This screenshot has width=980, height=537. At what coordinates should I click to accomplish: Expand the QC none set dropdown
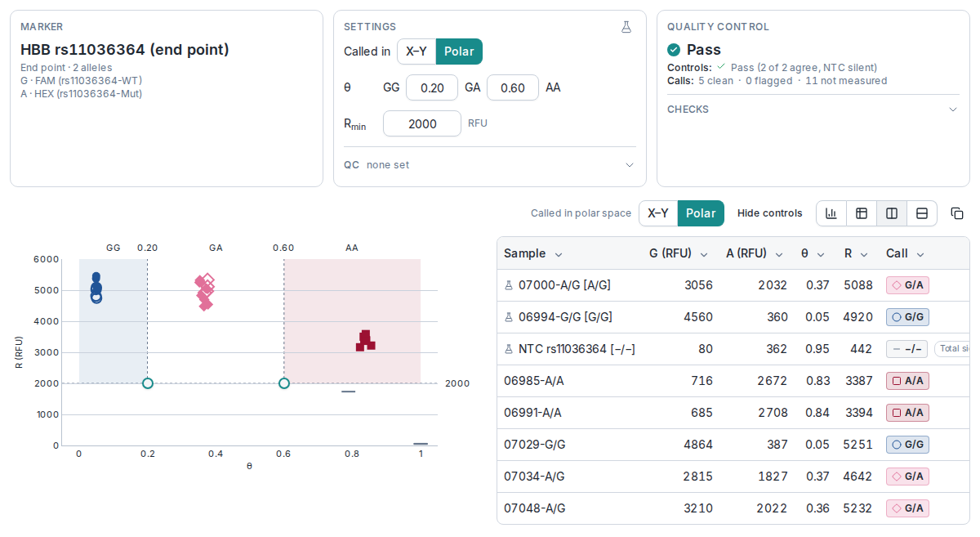630,165
